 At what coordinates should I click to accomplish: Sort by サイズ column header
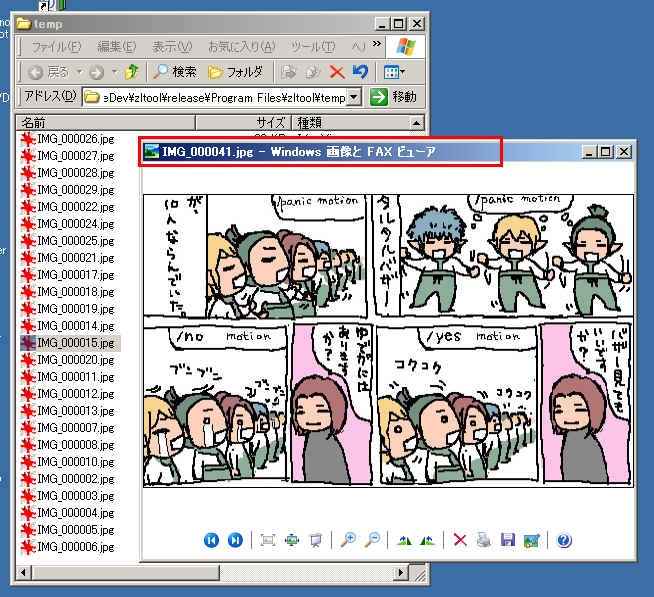[x=243, y=123]
